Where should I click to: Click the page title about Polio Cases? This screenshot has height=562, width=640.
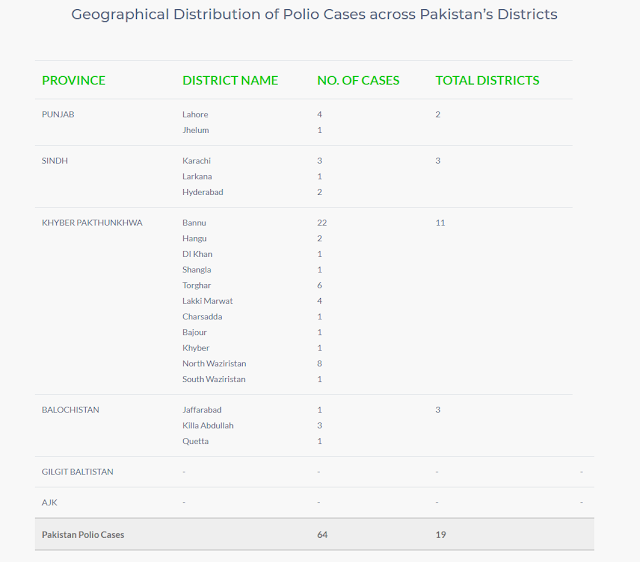315,15
